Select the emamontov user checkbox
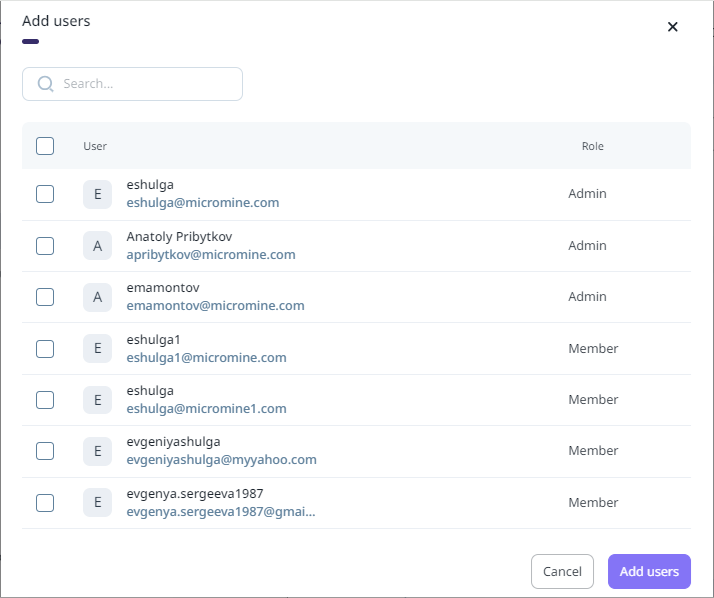 (45, 297)
